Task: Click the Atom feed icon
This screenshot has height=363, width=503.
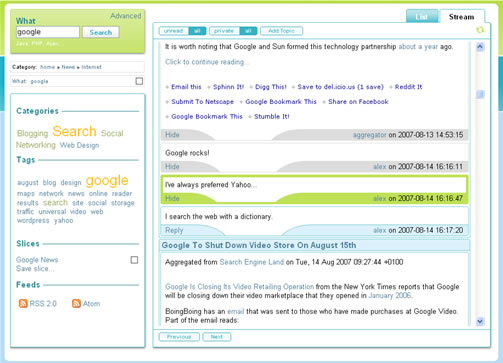Action: click(x=76, y=303)
